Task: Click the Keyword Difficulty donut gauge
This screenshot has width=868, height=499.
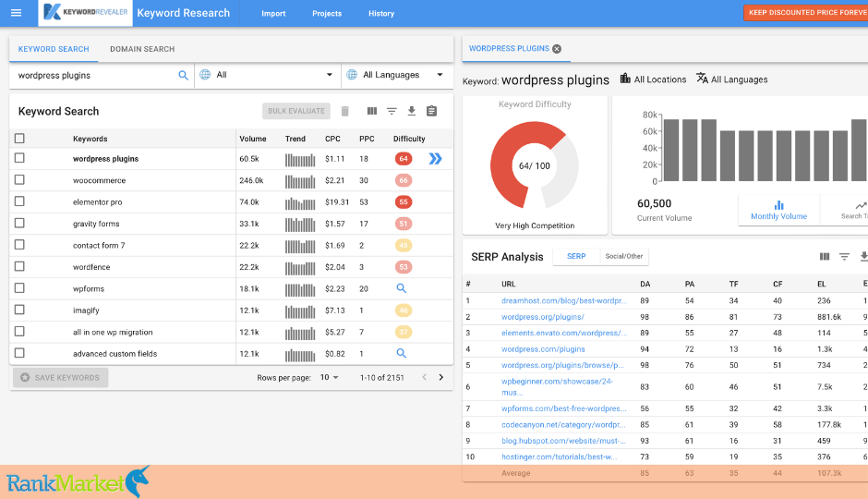Action: [535, 165]
